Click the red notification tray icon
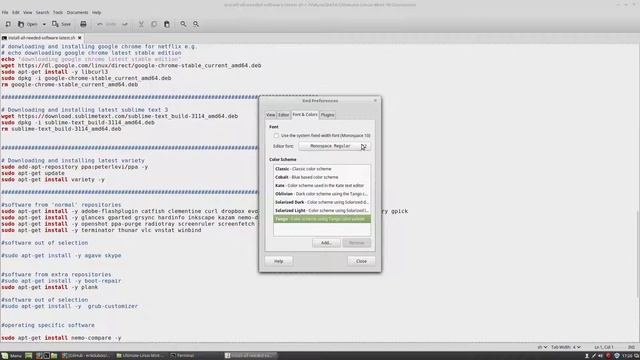The height and width of the screenshot is (360, 640). pos(608,356)
